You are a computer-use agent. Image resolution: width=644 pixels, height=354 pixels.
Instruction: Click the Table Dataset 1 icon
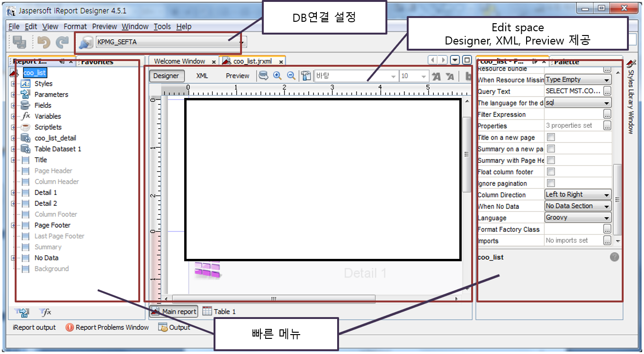(26, 149)
